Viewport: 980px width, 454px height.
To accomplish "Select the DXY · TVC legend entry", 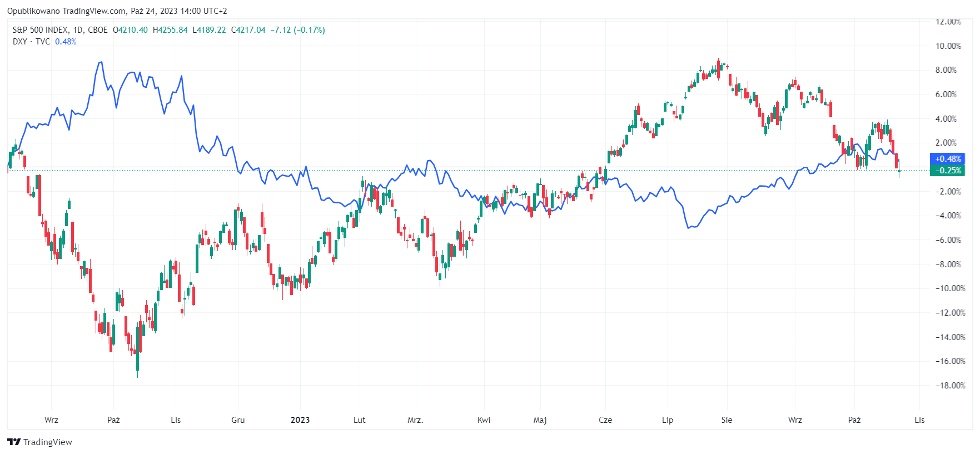I will coord(31,42).
